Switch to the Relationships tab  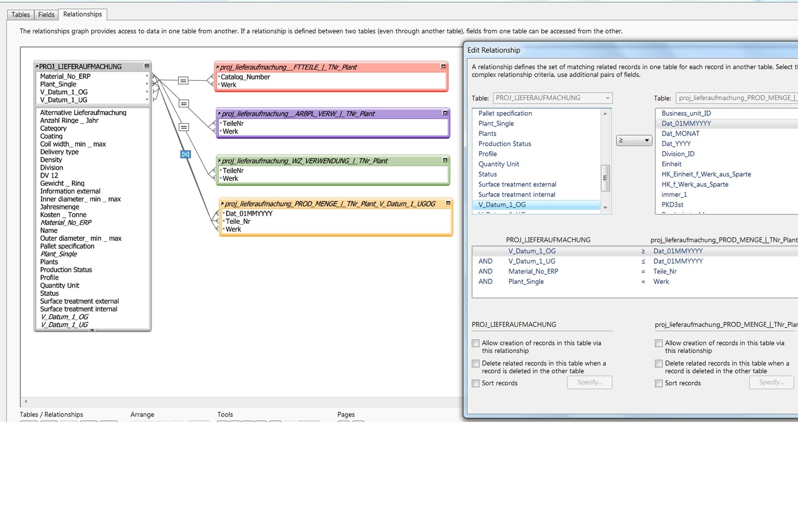click(x=82, y=14)
